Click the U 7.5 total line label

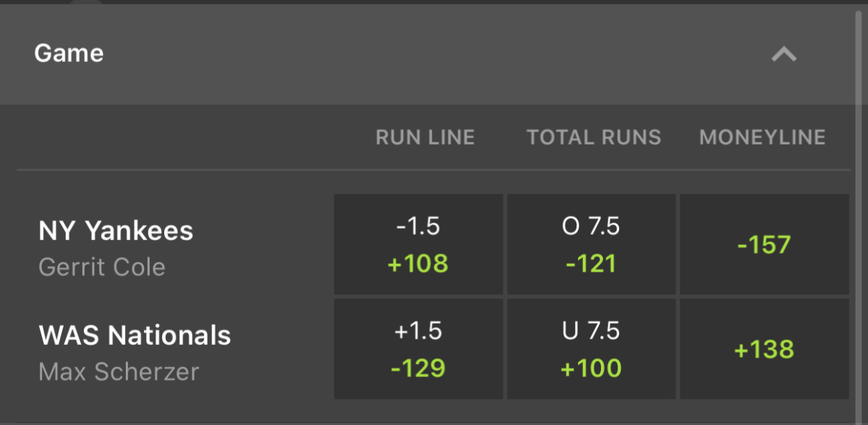pyautogui.click(x=591, y=330)
